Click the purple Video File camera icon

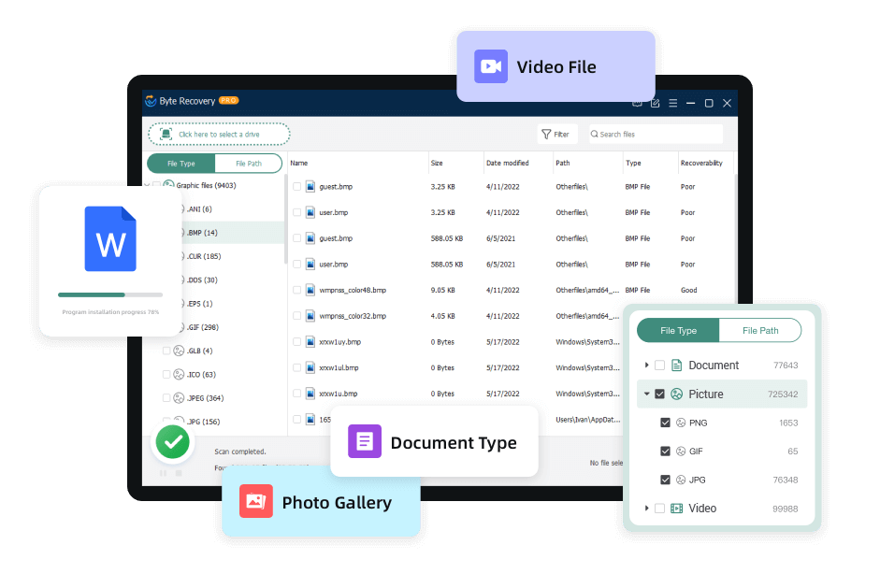491,66
